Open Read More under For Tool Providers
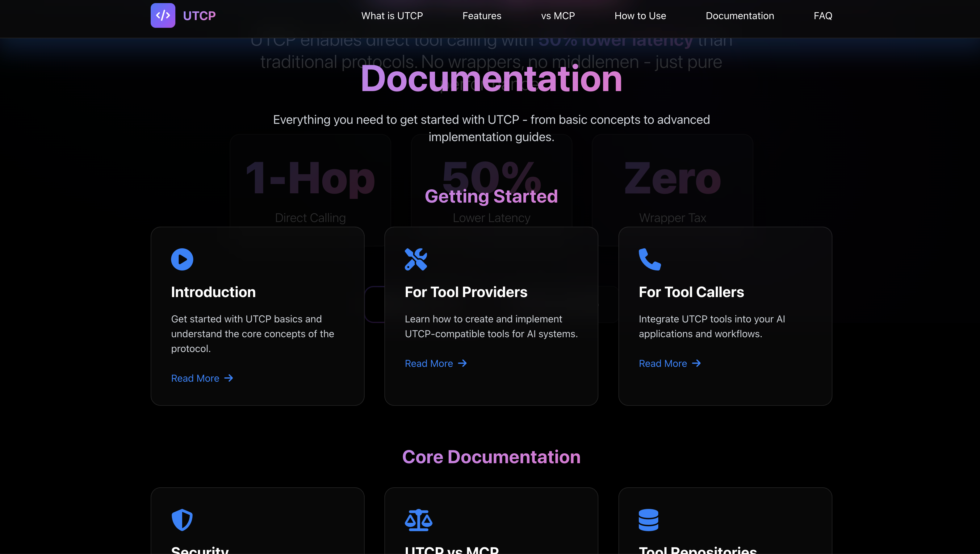The height and width of the screenshot is (554, 980). 436,363
